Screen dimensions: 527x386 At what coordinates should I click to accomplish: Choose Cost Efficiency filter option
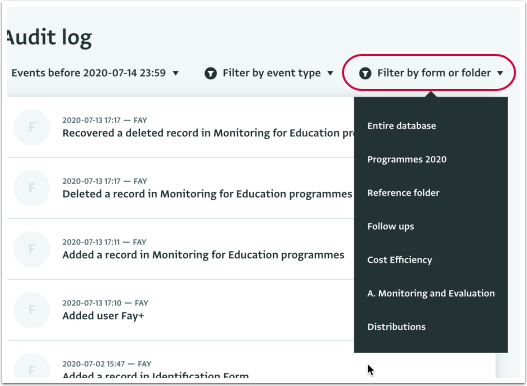pyautogui.click(x=400, y=260)
